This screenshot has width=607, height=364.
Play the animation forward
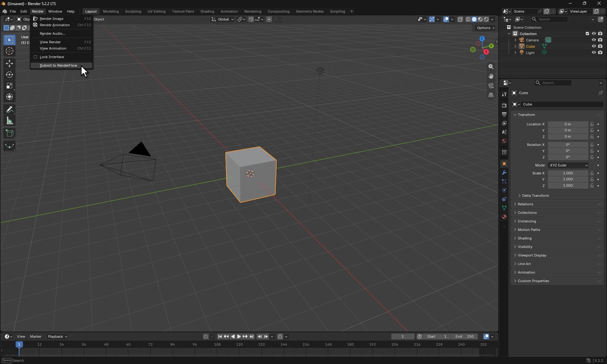[x=239, y=337]
